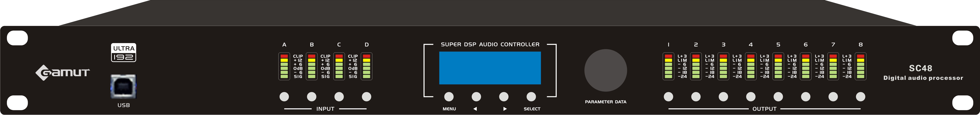This screenshot has width=980, height=115.
Task: Click the blue LCD display screen
Action: (x=490, y=68)
